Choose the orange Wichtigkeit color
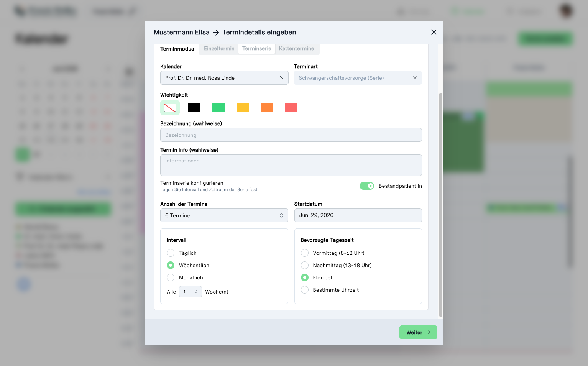 [x=267, y=108]
